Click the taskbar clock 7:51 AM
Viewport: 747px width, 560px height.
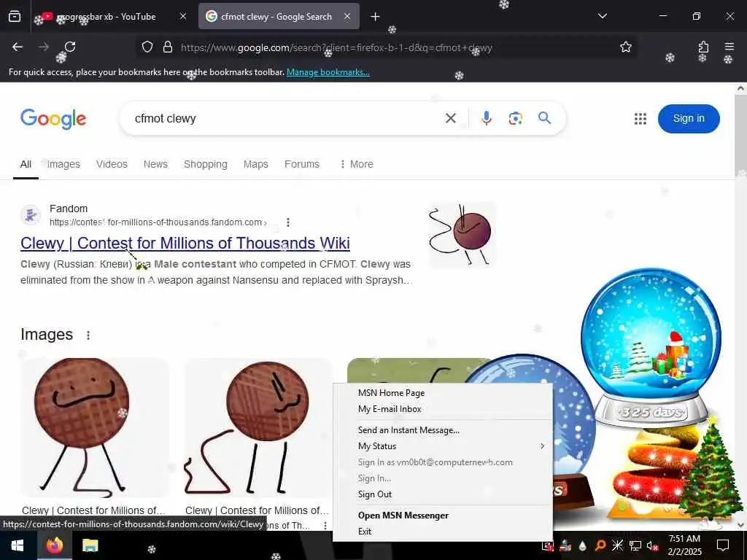tap(684, 545)
